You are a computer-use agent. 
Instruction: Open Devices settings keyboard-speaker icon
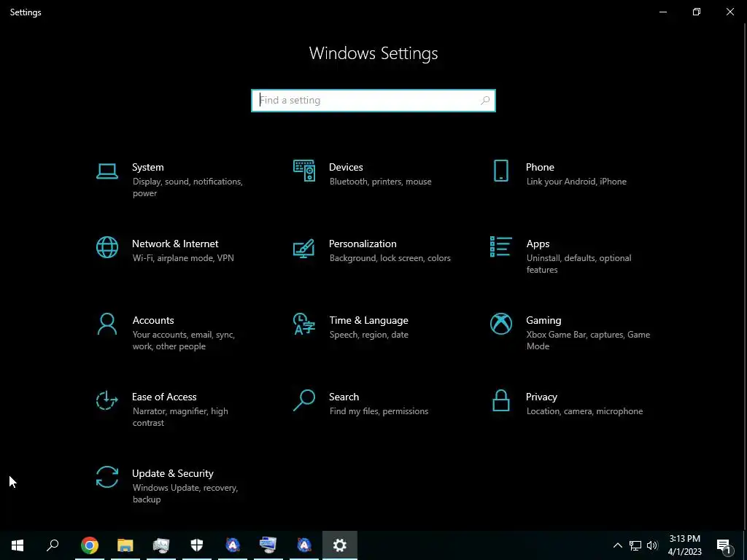304,171
